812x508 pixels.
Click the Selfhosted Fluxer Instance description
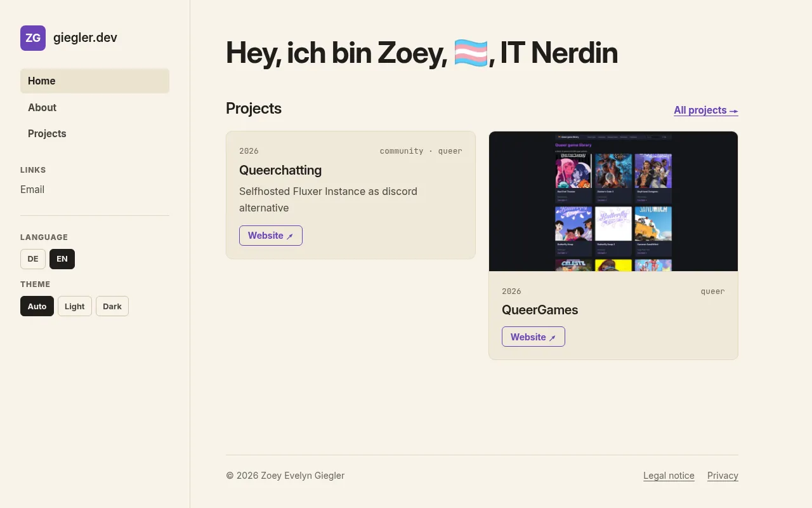[x=328, y=199]
